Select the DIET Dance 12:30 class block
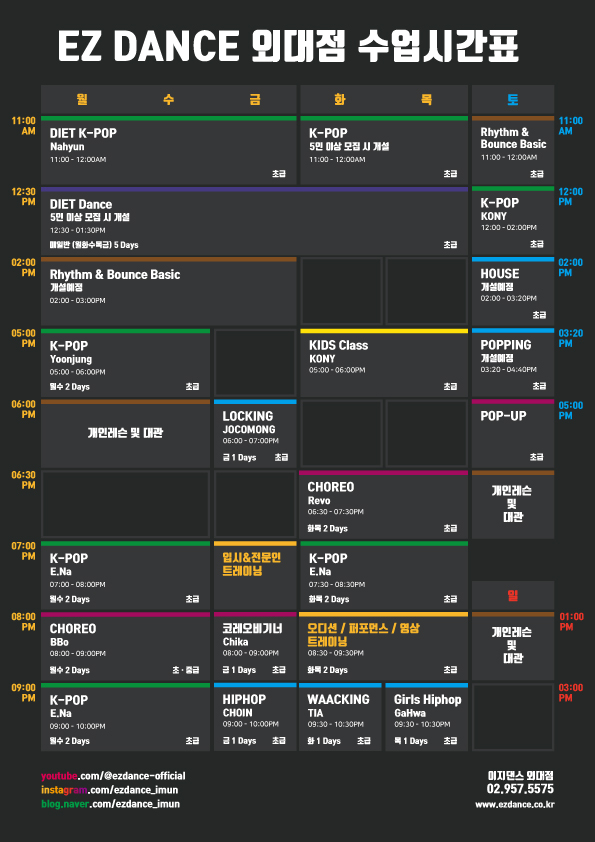The height and width of the screenshot is (842, 595). (255, 221)
